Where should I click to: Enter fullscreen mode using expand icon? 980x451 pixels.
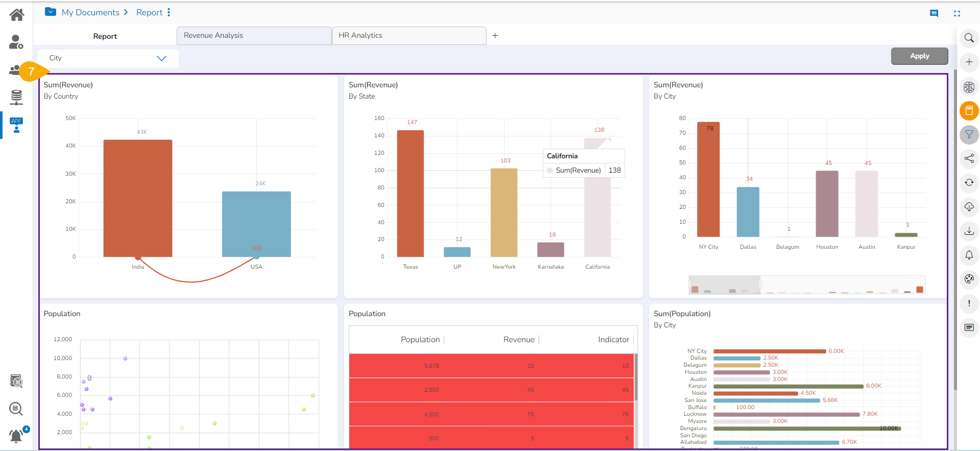click(957, 14)
